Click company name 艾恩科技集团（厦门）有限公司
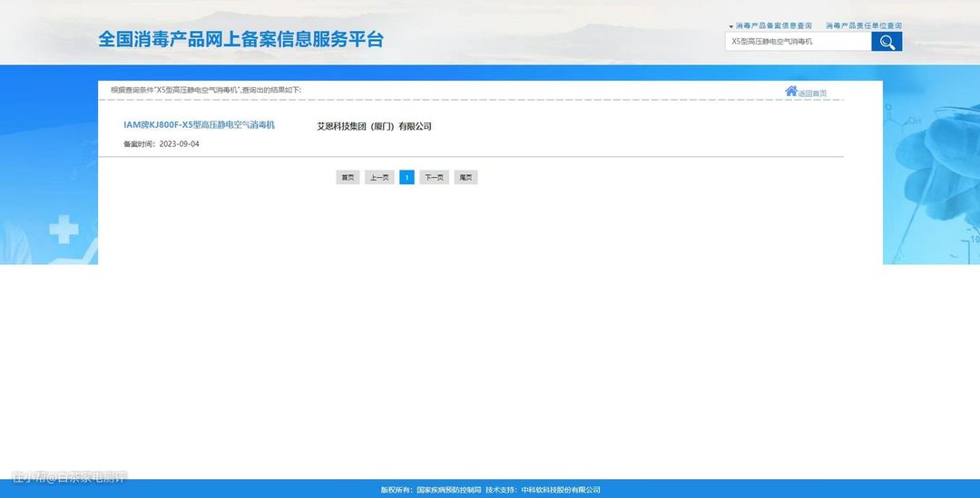 (x=374, y=126)
